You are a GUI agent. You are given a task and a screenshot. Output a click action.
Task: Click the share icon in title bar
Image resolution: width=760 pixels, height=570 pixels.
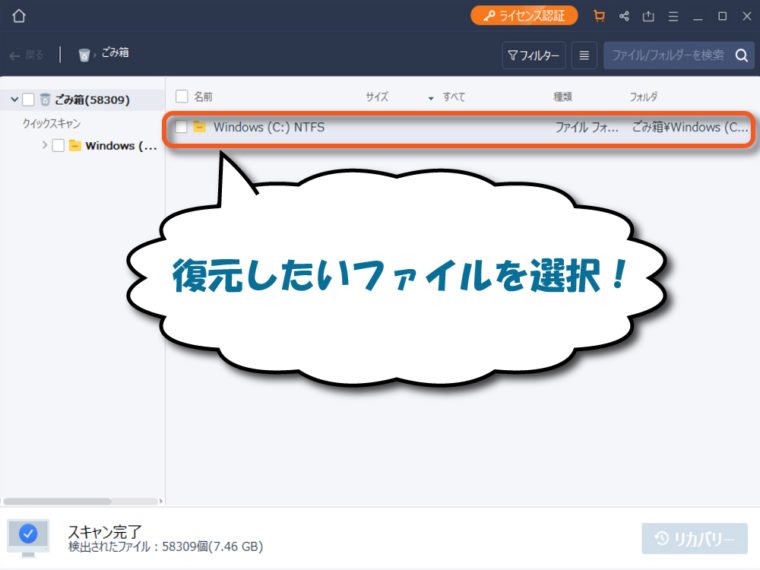click(x=624, y=16)
